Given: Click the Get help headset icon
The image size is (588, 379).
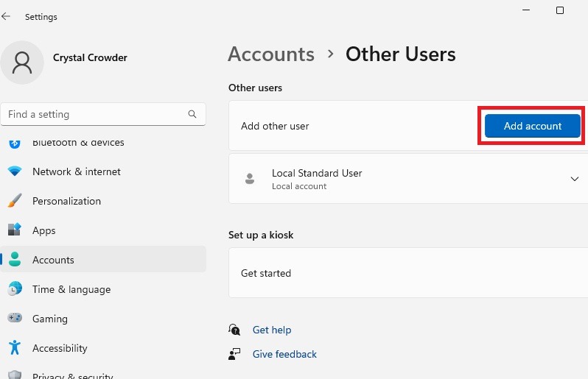Looking at the screenshot, I should click(234, 330).
